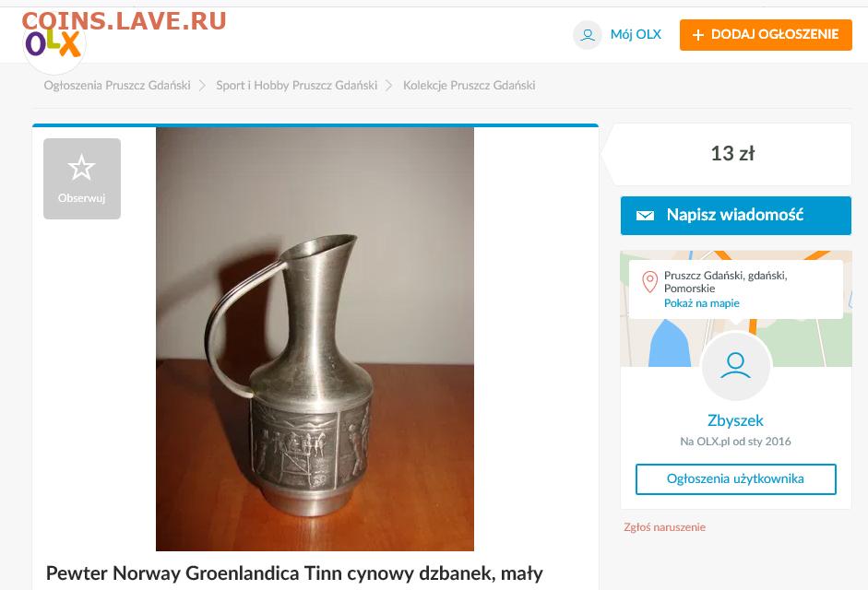868x590 pixels.
Task: Click the red location pin icon
Action: (x=649, y=282)
